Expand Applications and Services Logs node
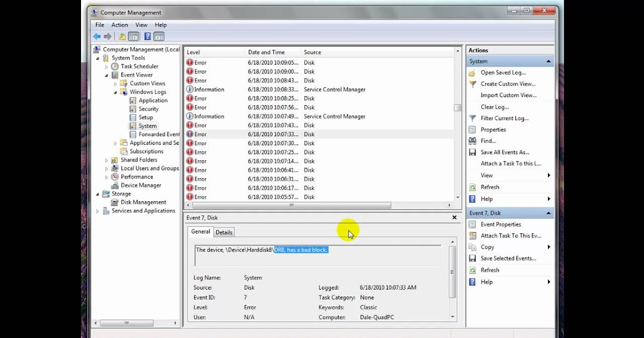This screenshot has height=338, width=644. [115, 143]
